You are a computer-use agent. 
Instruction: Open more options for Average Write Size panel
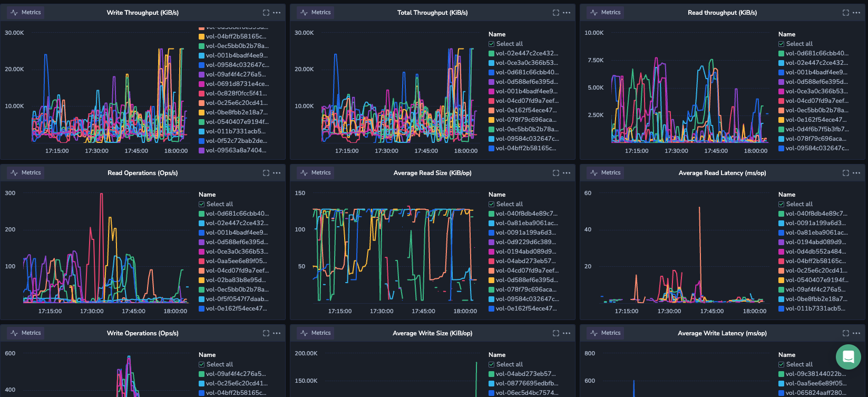click(x=567, y=333)
